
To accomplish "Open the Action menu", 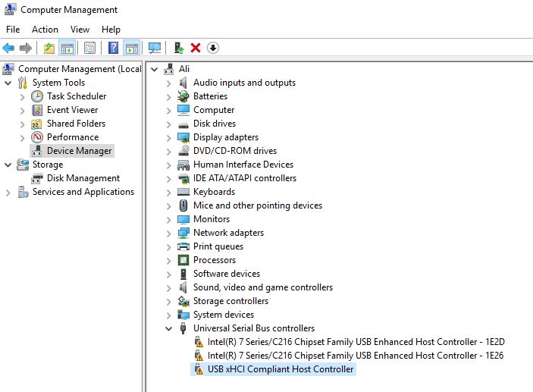I will tap(45, 29).
